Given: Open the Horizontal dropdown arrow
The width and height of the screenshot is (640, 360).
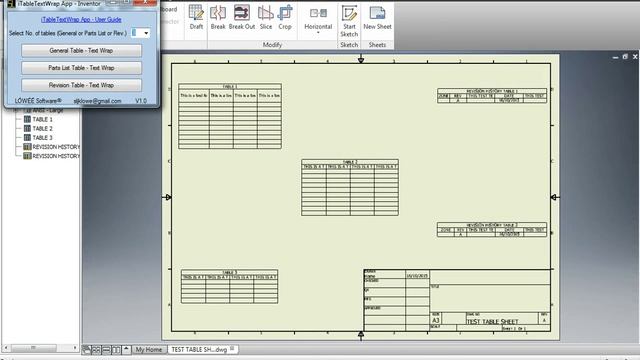Looking at the screenshot, I should [x=318, y=33].
